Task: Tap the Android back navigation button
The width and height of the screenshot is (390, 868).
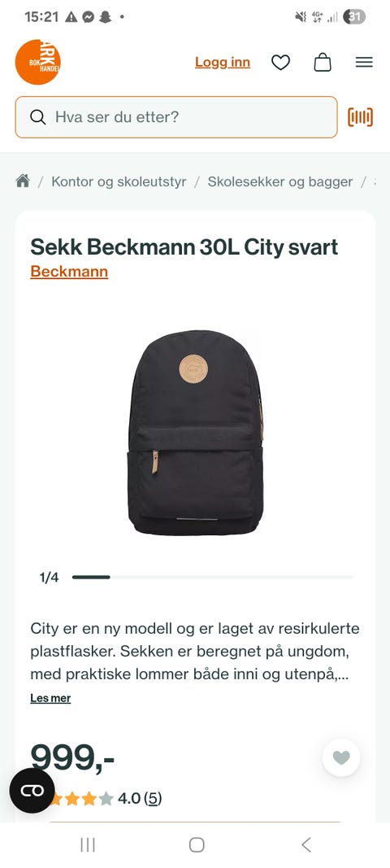Action: [306, 844]
